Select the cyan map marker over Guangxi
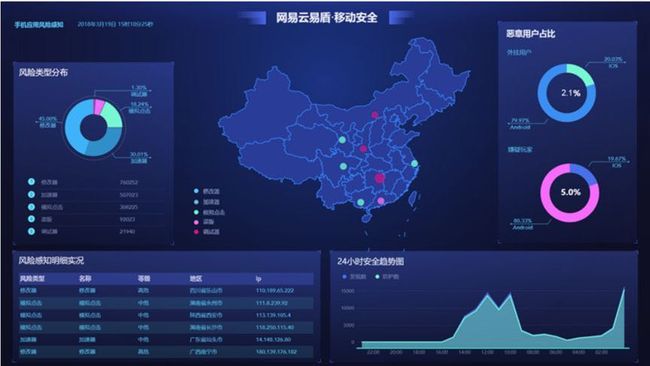Image resolution: width=650 pixels, height=366 pixels. point(361,202)
